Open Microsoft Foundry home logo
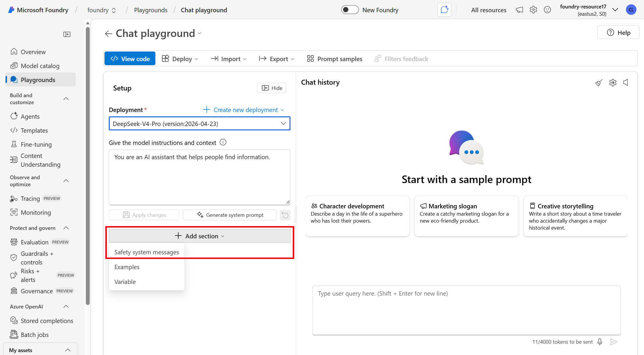Image resolution: width=644 pixels, height=355 pixels. pyautogui.click(x=38, y=10)
